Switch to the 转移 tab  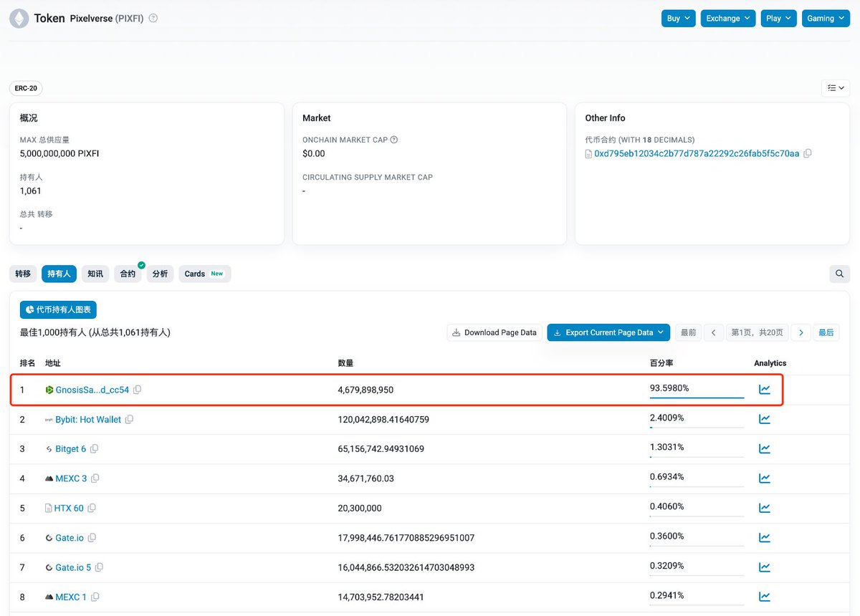23,274
